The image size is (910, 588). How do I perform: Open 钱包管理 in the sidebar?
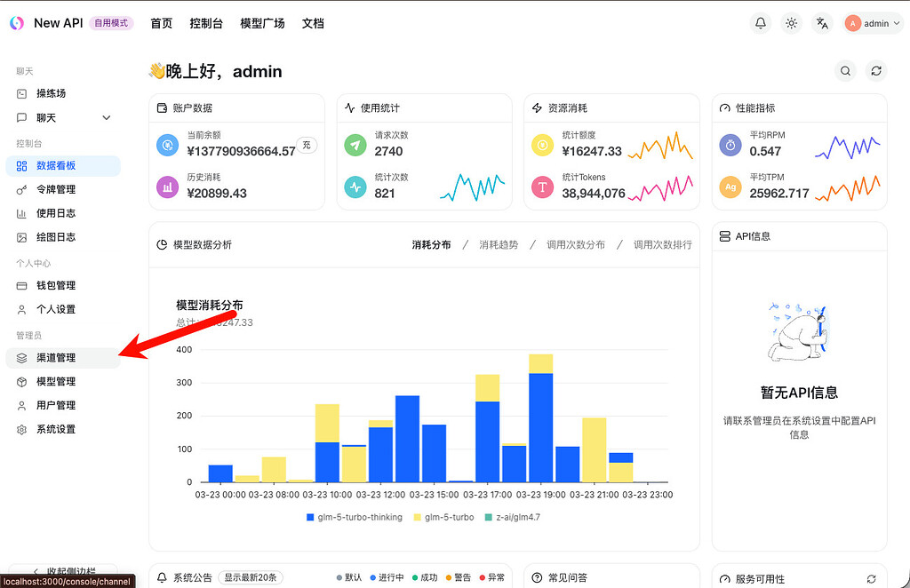63,285
